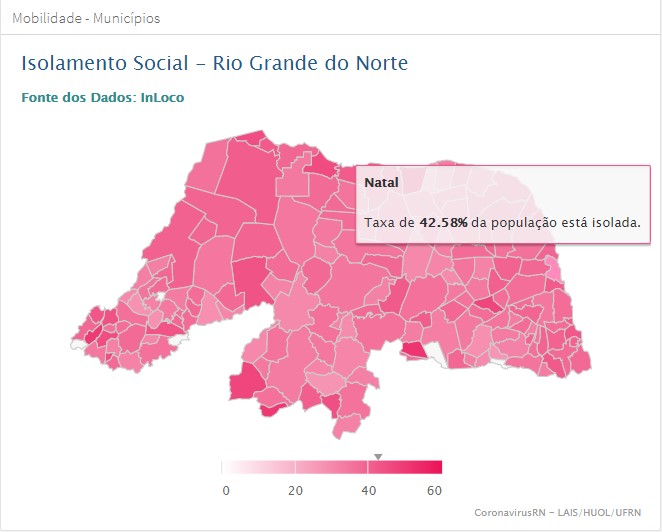Click the "20" legend tick label

[295, 490]
